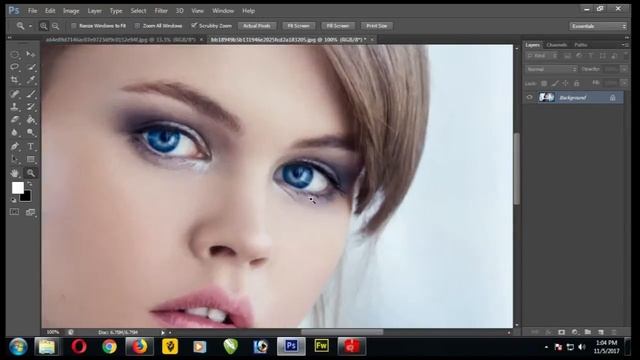Select the Hand tool
The width and height of the screenshot is (640, 360).
15,173
